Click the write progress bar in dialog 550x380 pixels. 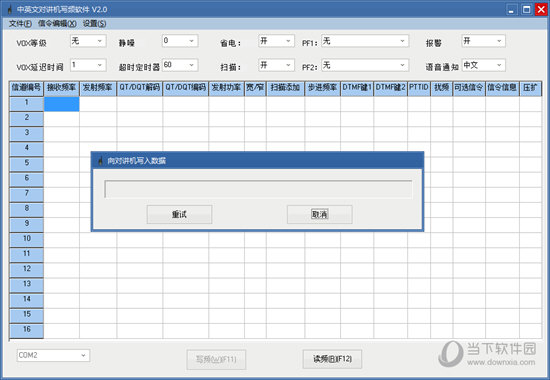pos(258,189)
